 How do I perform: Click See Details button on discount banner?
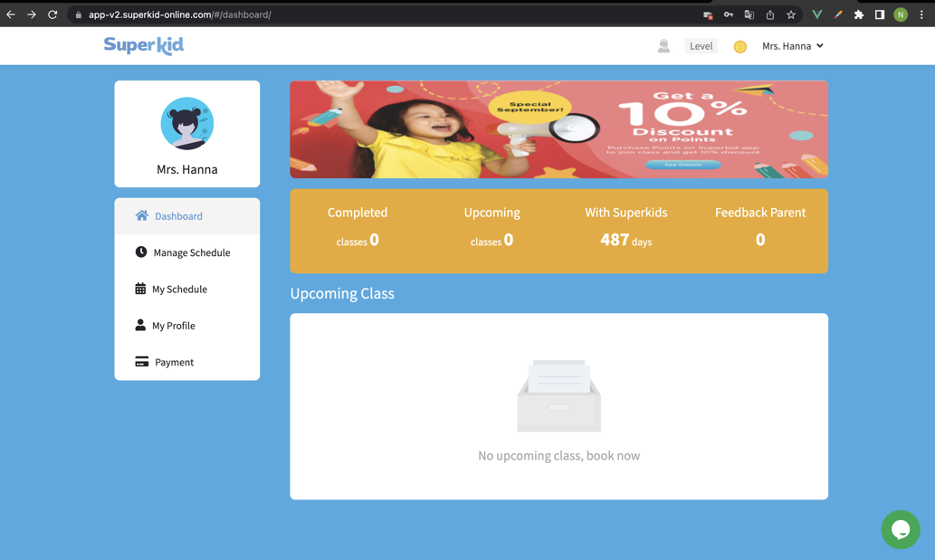pyautogui.click(x=682, y=165)
